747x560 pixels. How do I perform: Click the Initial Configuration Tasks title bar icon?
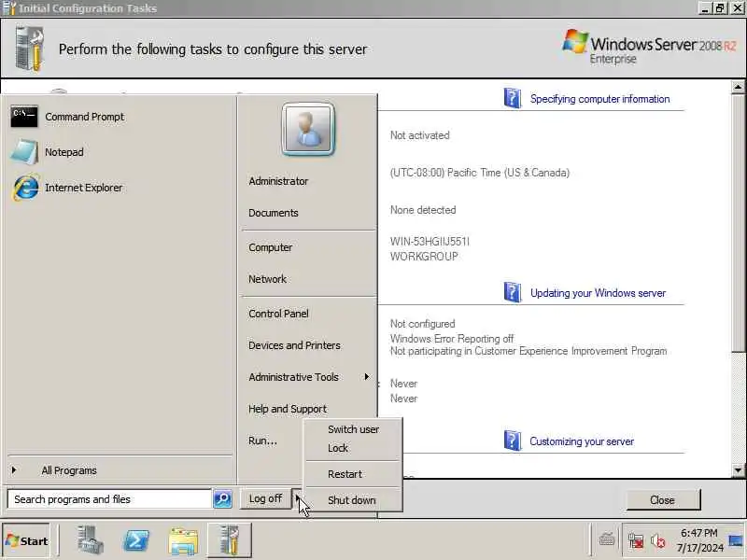pyautogui.click(x=8, y=8)
